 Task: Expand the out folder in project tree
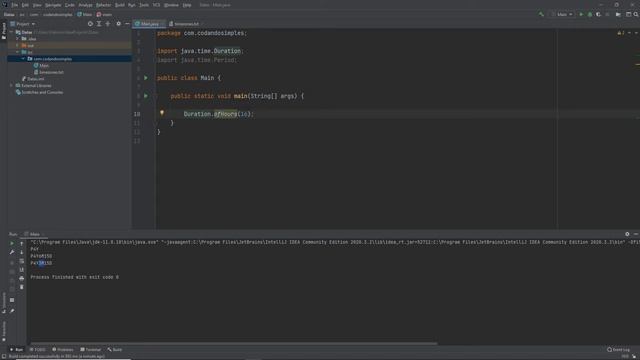(x=18, y=45)
